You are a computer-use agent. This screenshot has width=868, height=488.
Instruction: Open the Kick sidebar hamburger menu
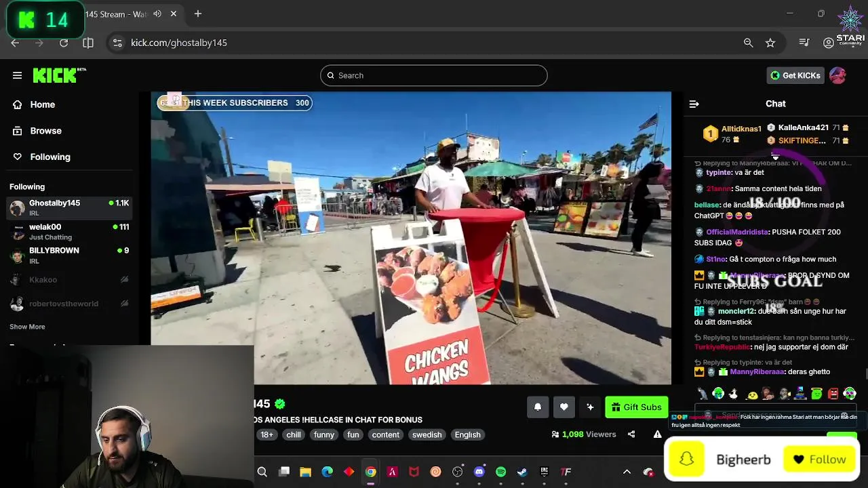point(17,75)
